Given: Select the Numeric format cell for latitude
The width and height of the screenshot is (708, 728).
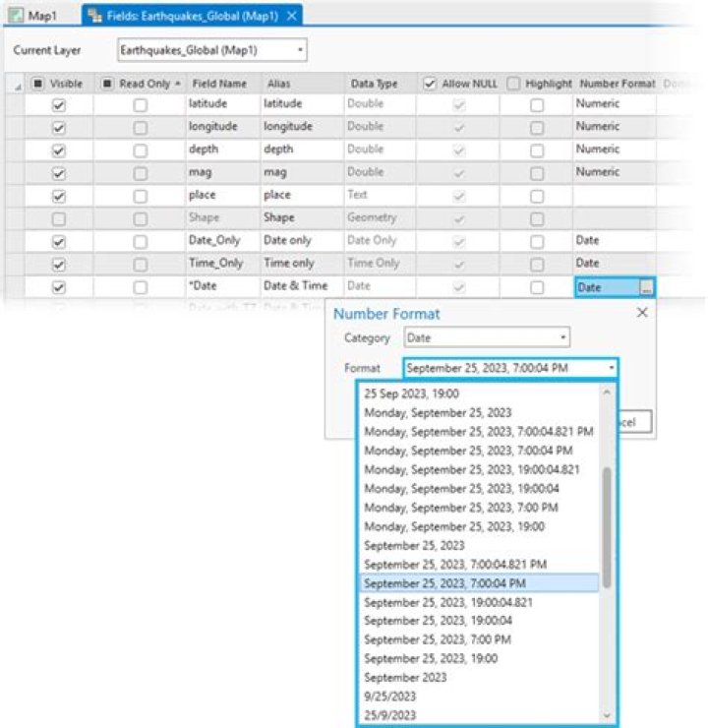Looking at the screenshot, I should point(615,103).
